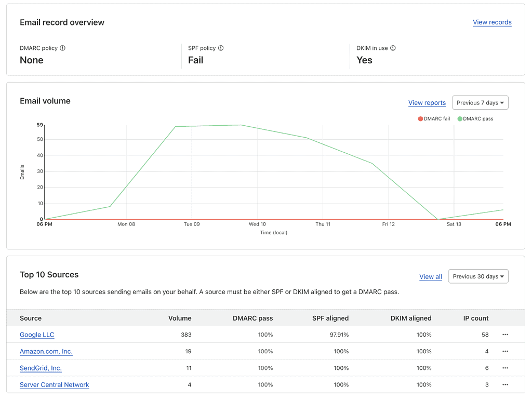Open the DKIM in use info tooltip
Screen dimensions: 532x399
pyautogui.click(x=392, y=48)
